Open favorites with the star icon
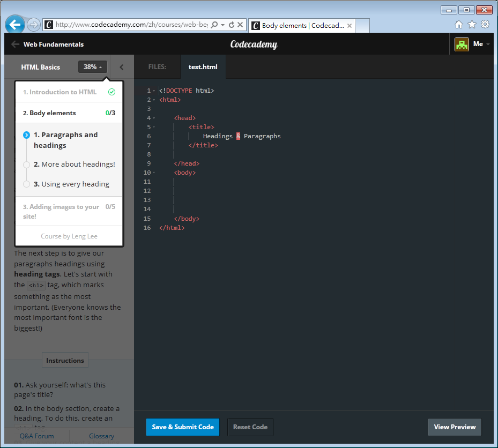Viewport: 498px width, 448px height. click(472, 25)
